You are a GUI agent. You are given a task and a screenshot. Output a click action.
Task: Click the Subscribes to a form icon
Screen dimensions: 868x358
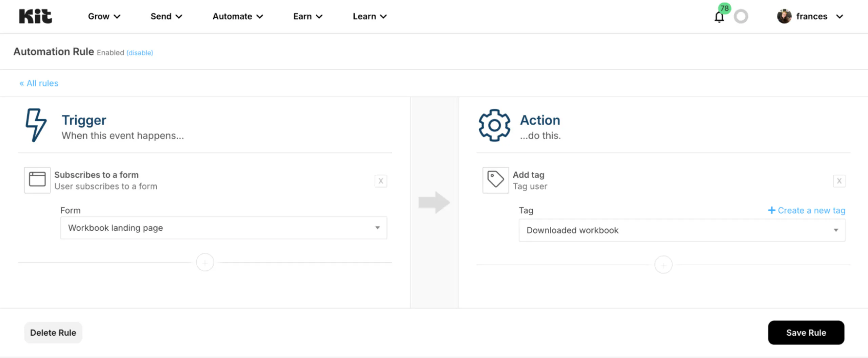point(37,180)
